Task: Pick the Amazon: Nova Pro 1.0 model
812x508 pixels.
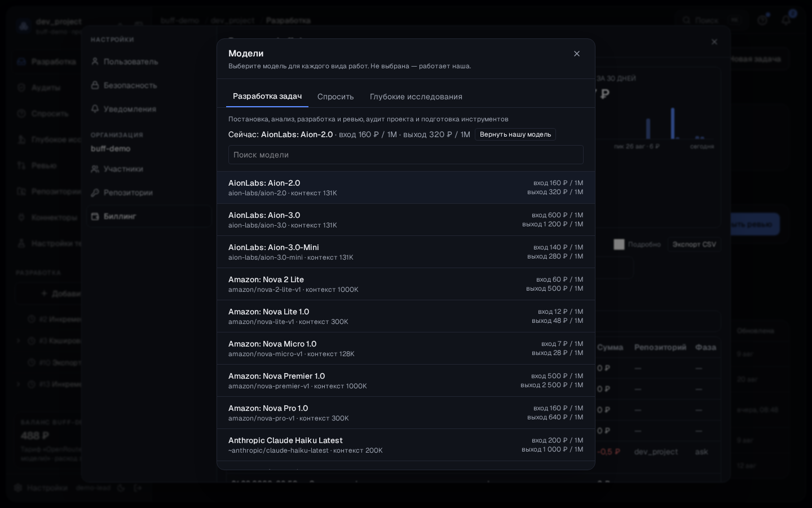Action: coord(406,413)
